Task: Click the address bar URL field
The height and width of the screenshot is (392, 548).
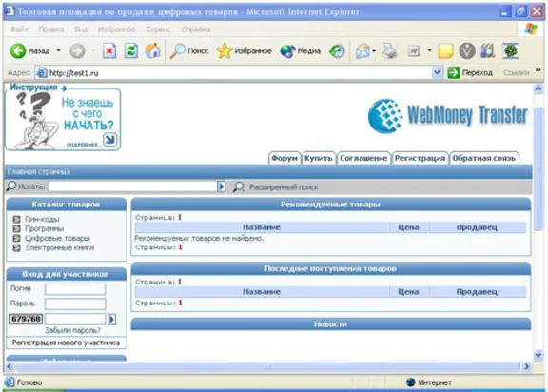Action: [234, 72]
